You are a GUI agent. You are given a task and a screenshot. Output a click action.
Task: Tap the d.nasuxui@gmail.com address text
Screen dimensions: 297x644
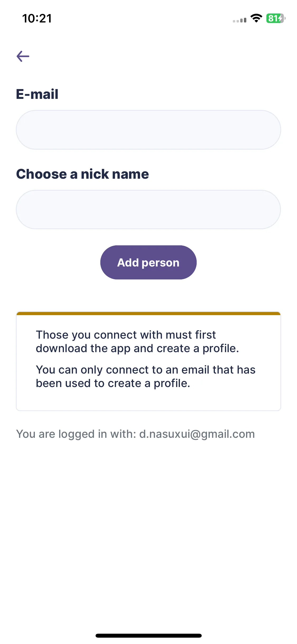coord(197,434)
